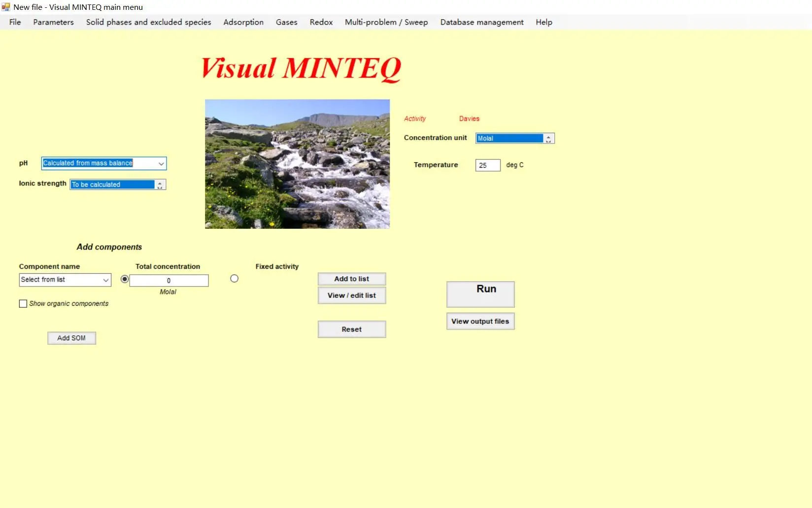812x508 pixels.
Task: Open the pH calculation method dropdown
Action: tap(161, 163)
